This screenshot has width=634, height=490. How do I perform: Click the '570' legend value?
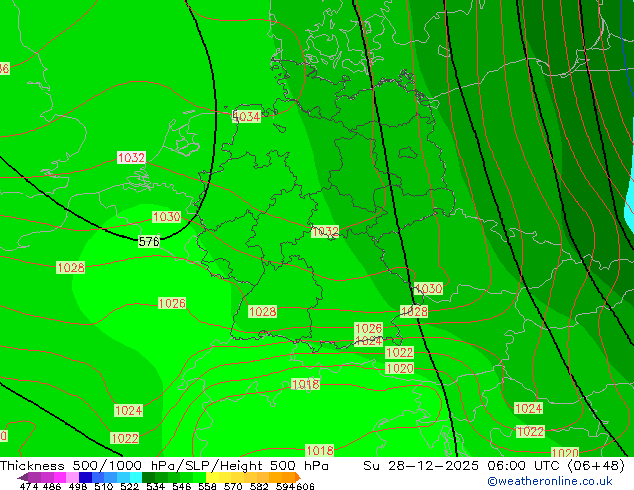tap(233, 486)
